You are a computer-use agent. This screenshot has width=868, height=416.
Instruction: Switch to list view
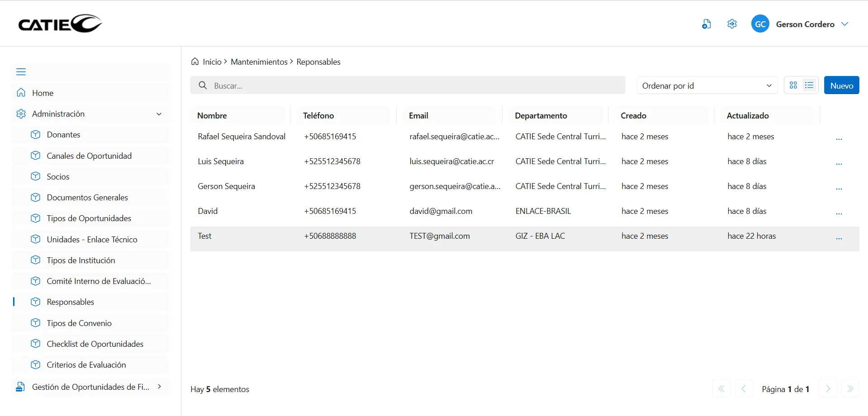[809, 85]
